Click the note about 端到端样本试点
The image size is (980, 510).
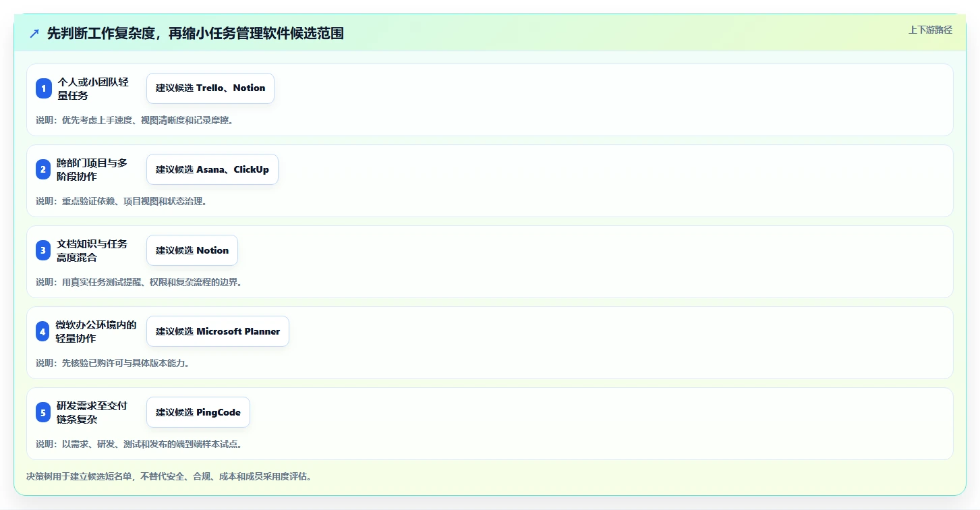click(x=139, y=444)
